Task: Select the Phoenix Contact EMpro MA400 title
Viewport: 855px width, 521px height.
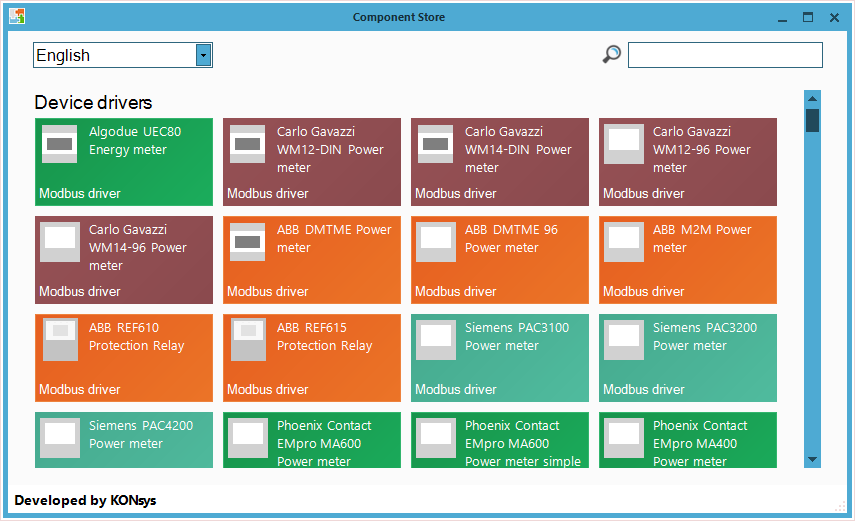Action: pyautogui.click(x=700, y=444)
